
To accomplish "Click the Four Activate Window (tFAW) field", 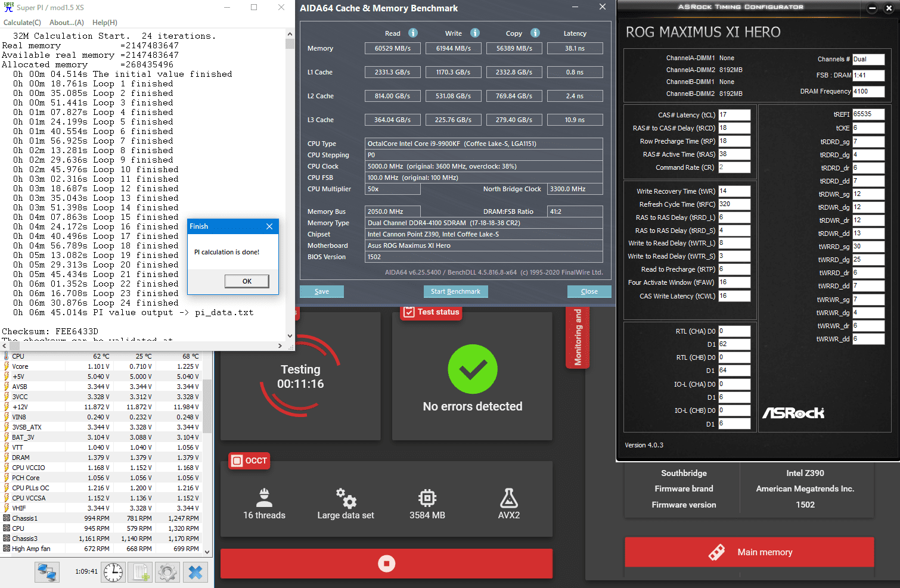I will point(734,282).
